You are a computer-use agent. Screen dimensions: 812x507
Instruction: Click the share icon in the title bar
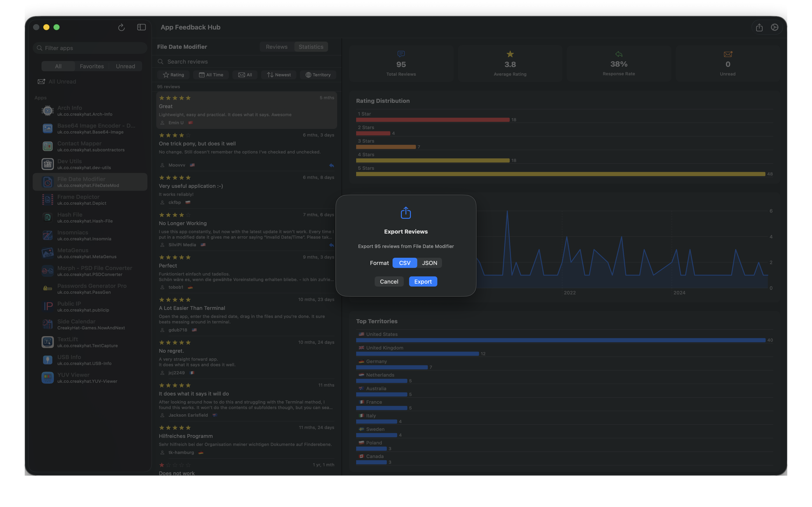[759, 27]
